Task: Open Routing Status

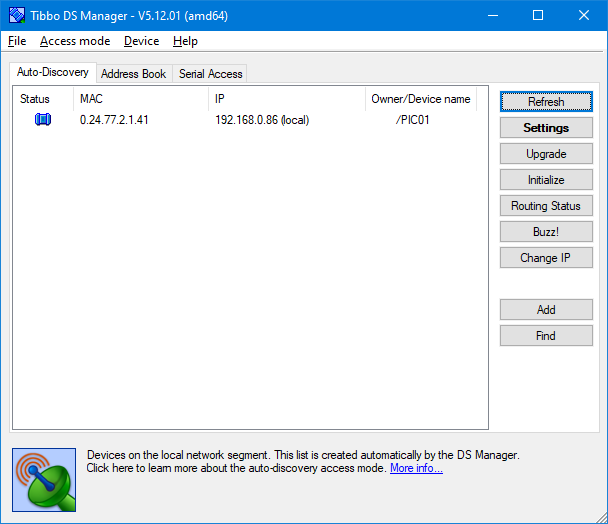Action: 546,206
